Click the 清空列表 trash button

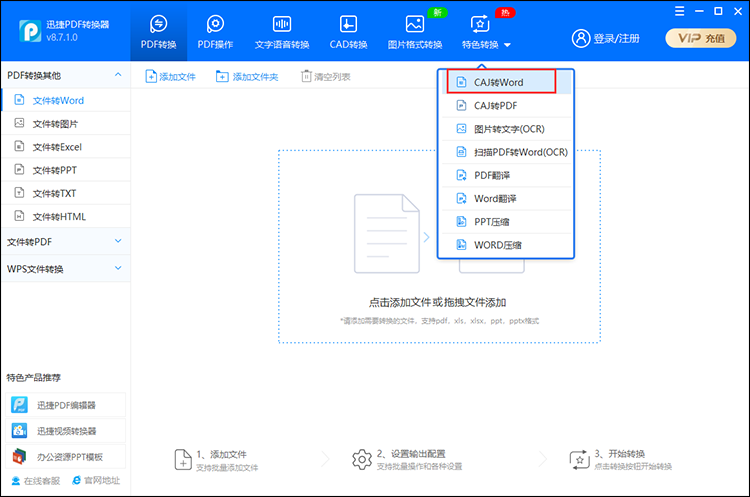[x=325, y=77]
